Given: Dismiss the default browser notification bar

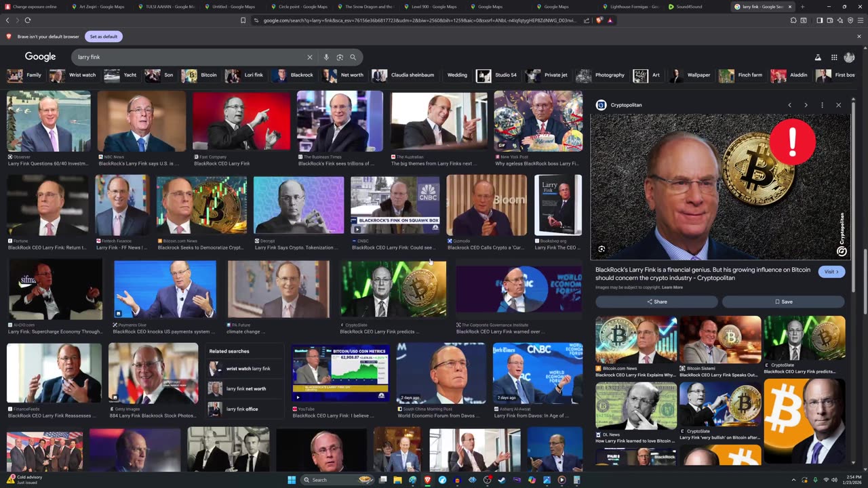Looking at the screenshot, I should click(x=859, y=36).
